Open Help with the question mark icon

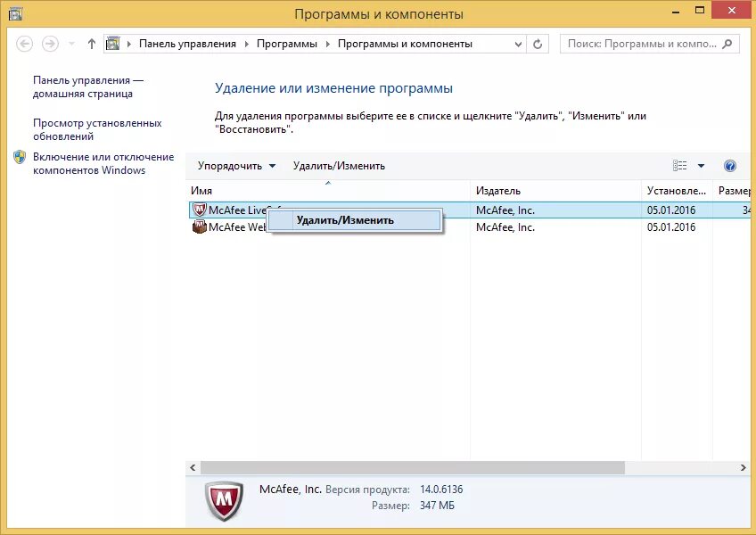click(730, 166)
